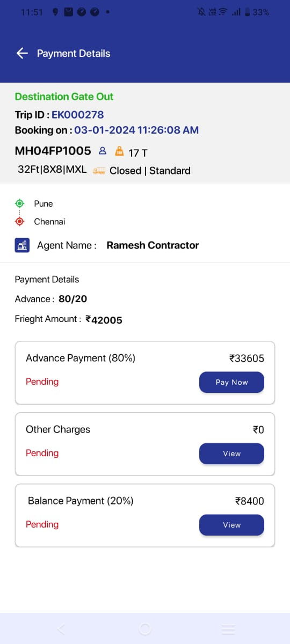Image resolution: width=290 pixels, height=644 pixels.
Task: Pay Now for Advance Payment
Action: click(231, 382)
